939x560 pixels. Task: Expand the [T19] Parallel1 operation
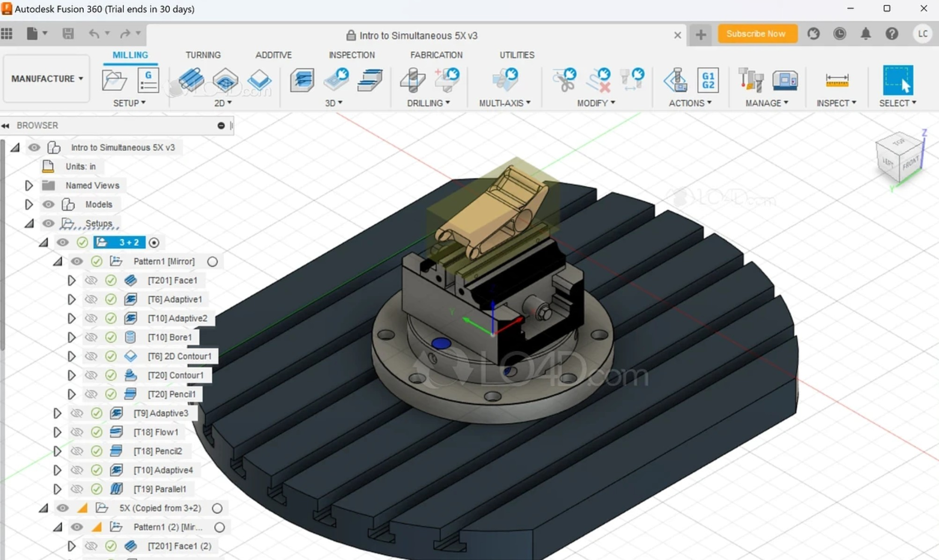[57, 489]
